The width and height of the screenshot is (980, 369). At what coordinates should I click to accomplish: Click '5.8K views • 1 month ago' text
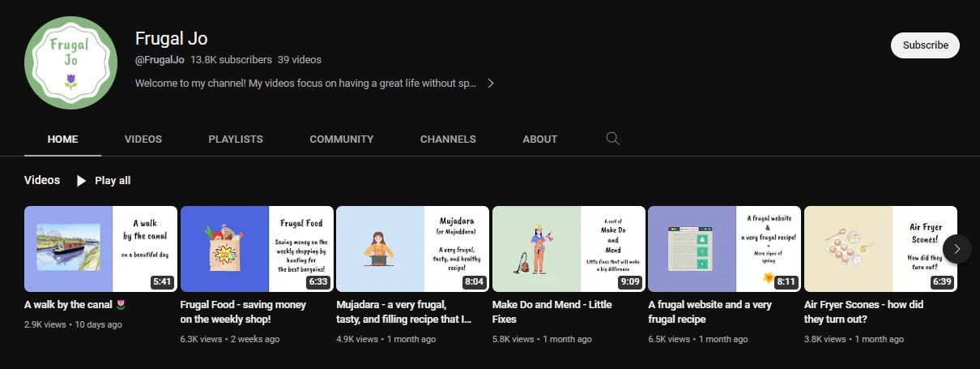(x=542, y=339)
